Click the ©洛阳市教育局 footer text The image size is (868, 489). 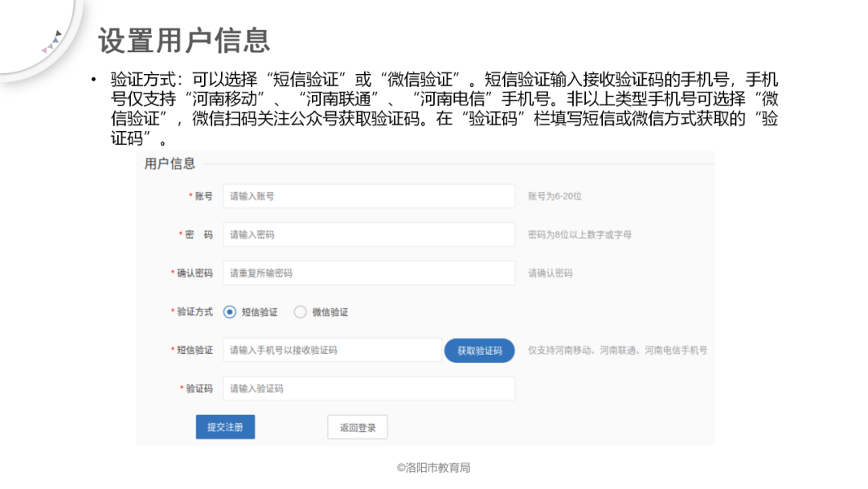[434, 465]
